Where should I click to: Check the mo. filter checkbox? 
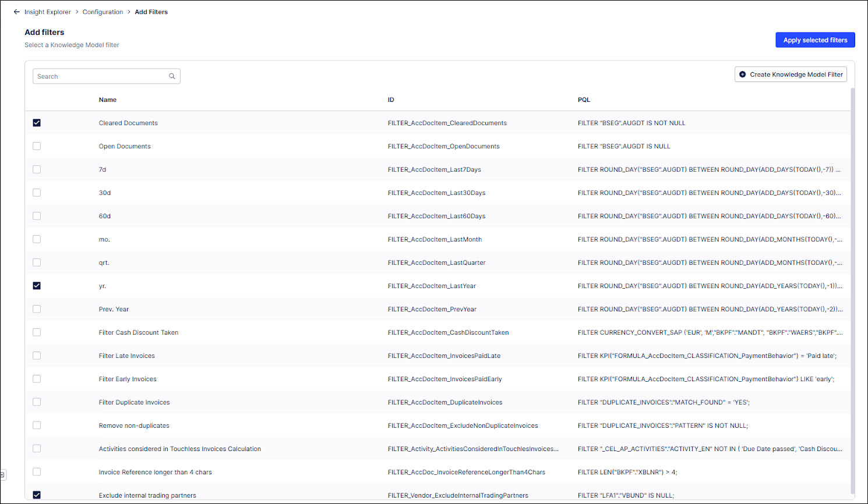[37, 239]
